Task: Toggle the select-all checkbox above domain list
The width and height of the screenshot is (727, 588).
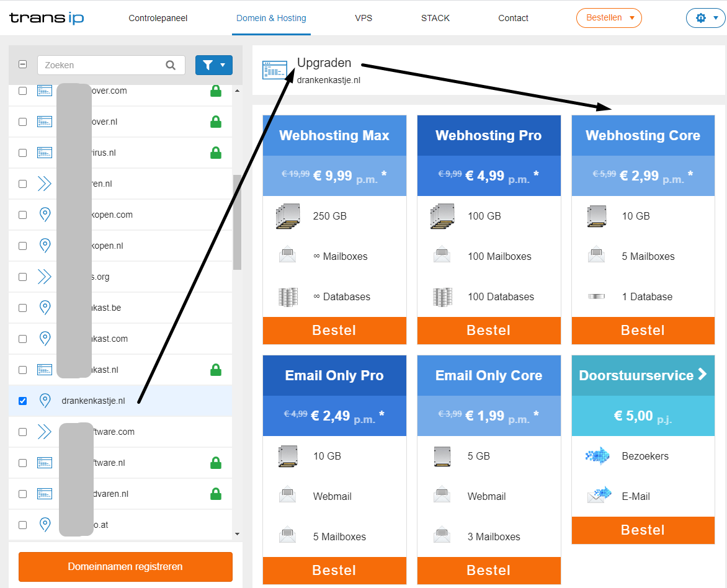Action: 23,65
